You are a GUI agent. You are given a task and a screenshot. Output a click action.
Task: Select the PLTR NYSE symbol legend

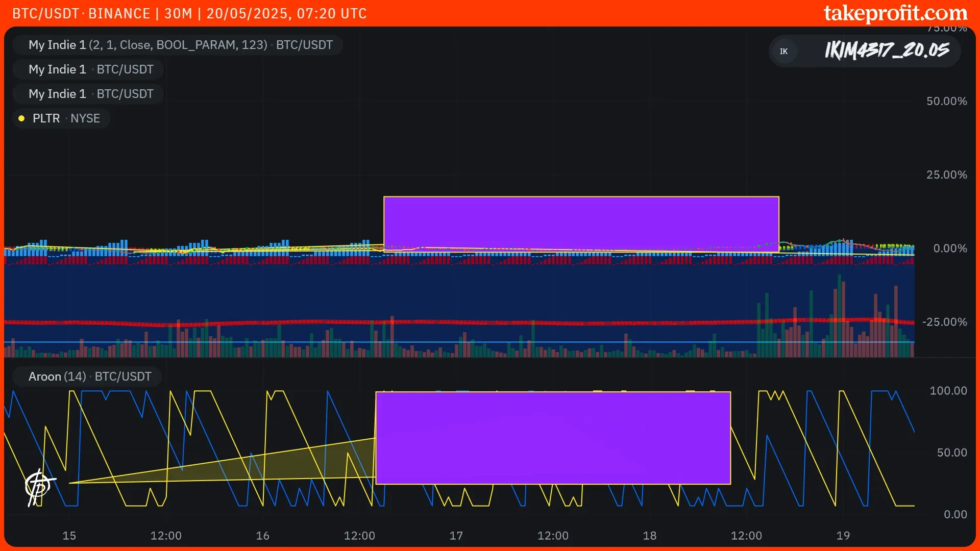[66, 118]
